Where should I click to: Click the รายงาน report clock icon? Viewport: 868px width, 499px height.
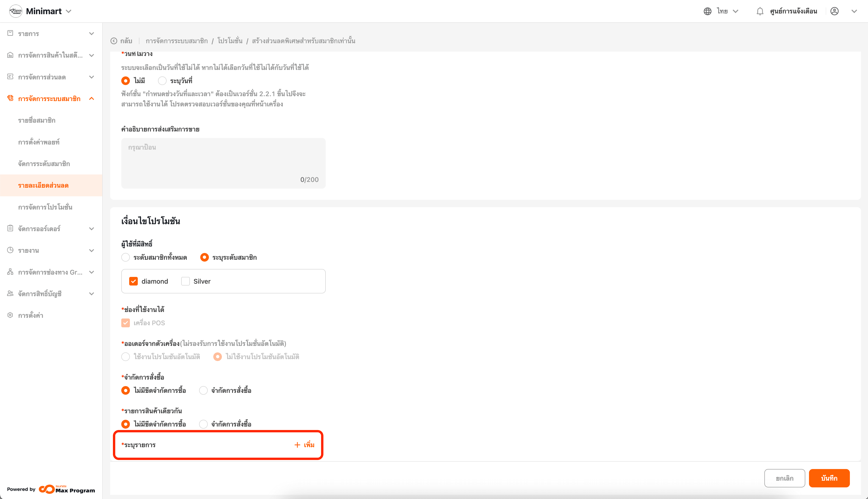pyautogui.click(x=10, y=250)
